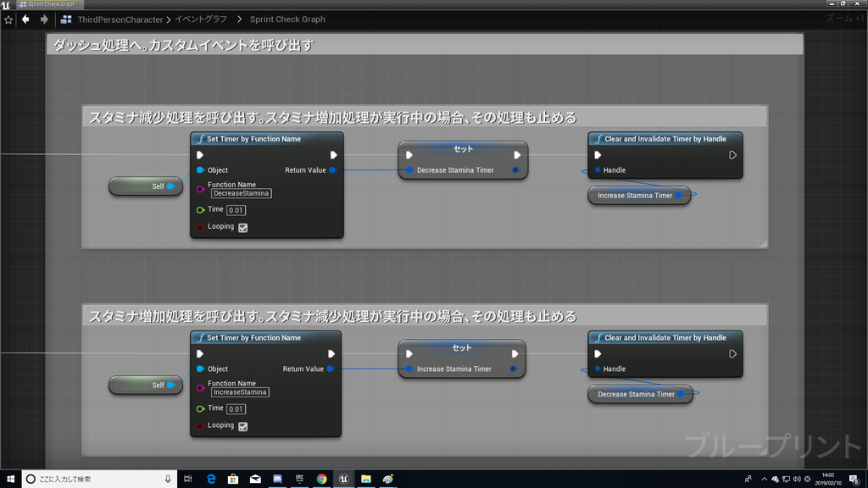Select the ダッシュ処理へ comment box header
This screenshot has width=868, height=488.
[425, 45]
